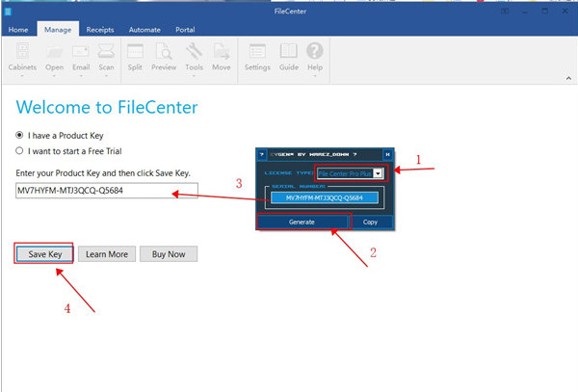
Task: Select the Move files icon
Action: point(222,51)
